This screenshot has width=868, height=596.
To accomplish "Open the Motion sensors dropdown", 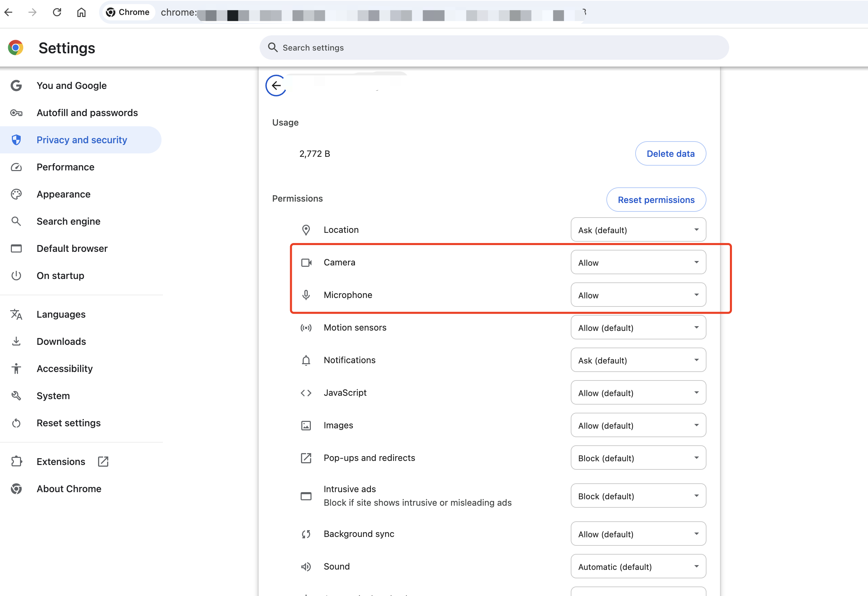I will [638, 328].
